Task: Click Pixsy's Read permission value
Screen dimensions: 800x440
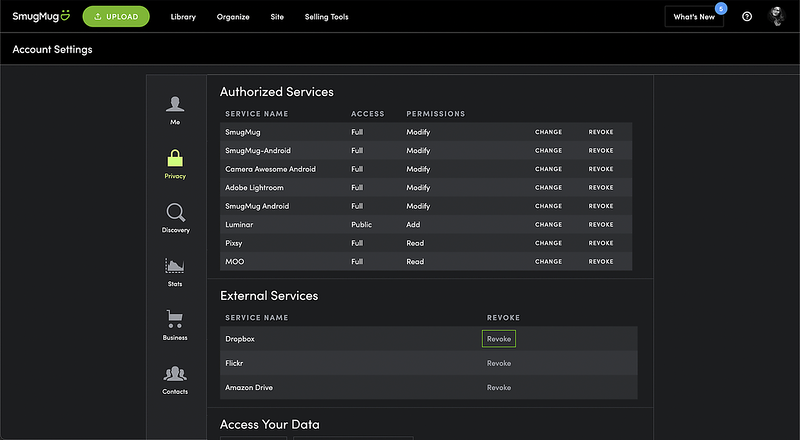Action: (415, 243)
